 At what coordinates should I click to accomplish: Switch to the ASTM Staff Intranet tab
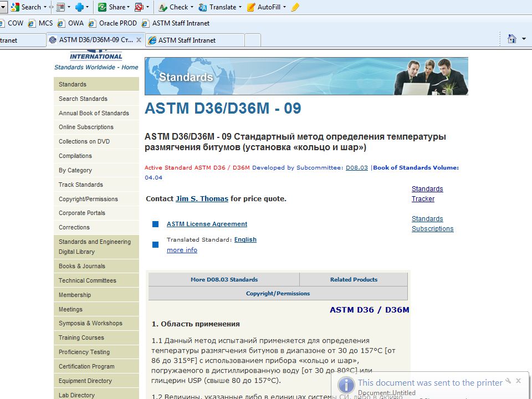click(195, 40)
